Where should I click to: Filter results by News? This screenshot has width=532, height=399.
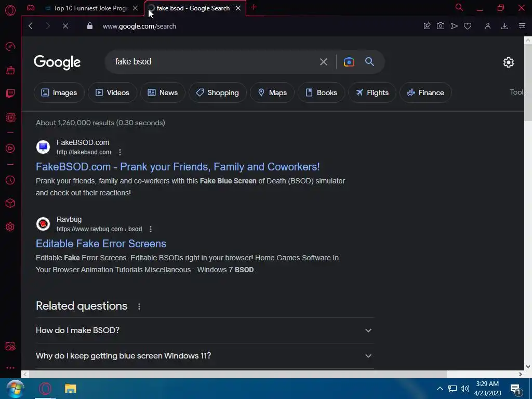[163, 92]
